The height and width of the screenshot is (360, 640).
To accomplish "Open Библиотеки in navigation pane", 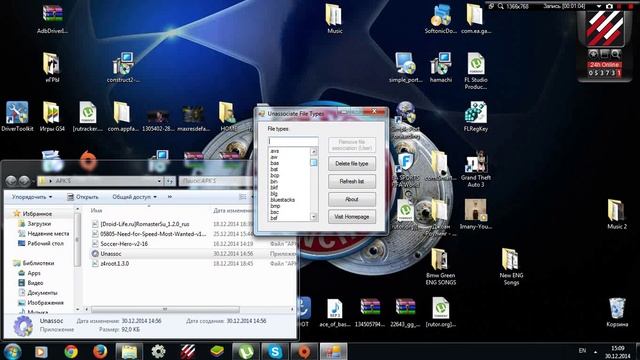I will coord(38,263).
